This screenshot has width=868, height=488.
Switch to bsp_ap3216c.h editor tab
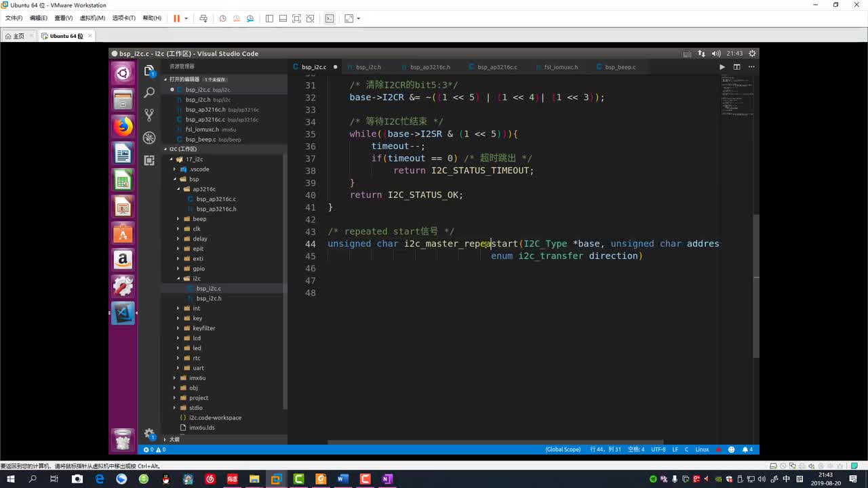[430, 67]
